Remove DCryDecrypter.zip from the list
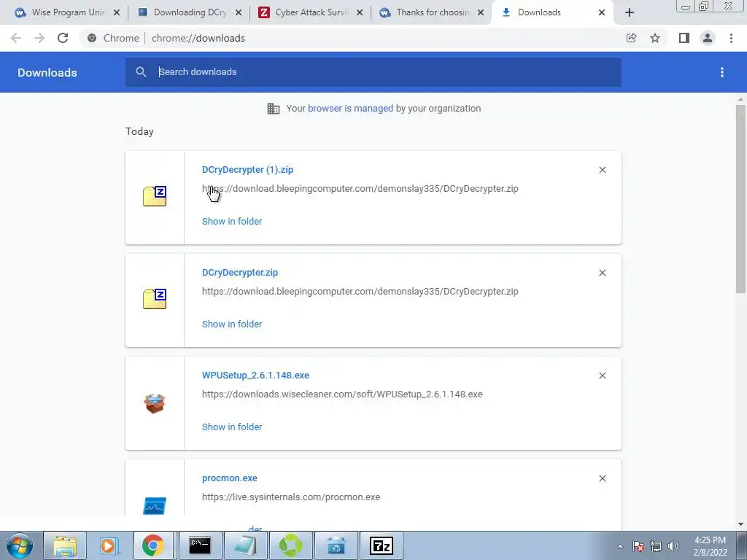Image resolution: width=747 pixels, height=560 pixels. [603, 273]
